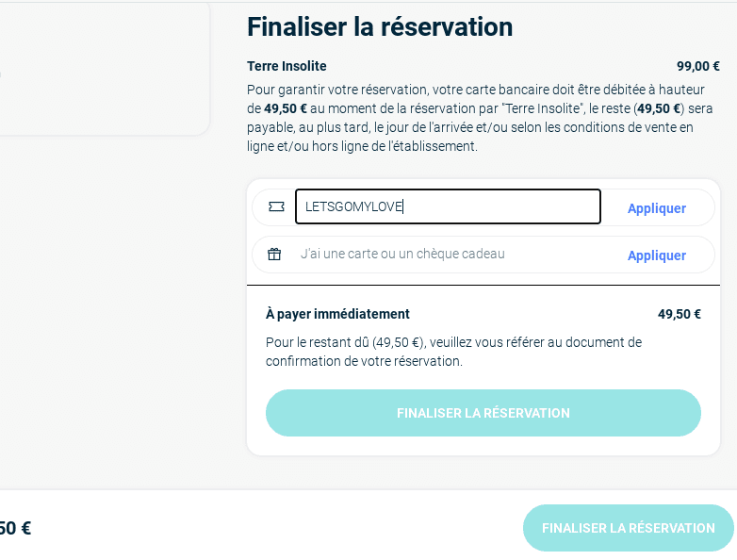Click the 99,00 € total price
The width and height of the screenshot is (737, 560).
click(x=698, y=66)
